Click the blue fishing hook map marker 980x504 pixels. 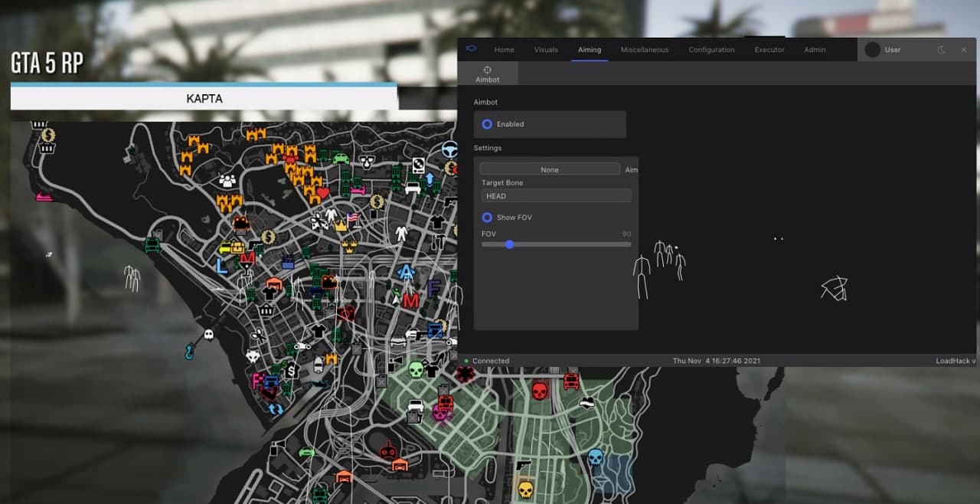coord(189,353)
